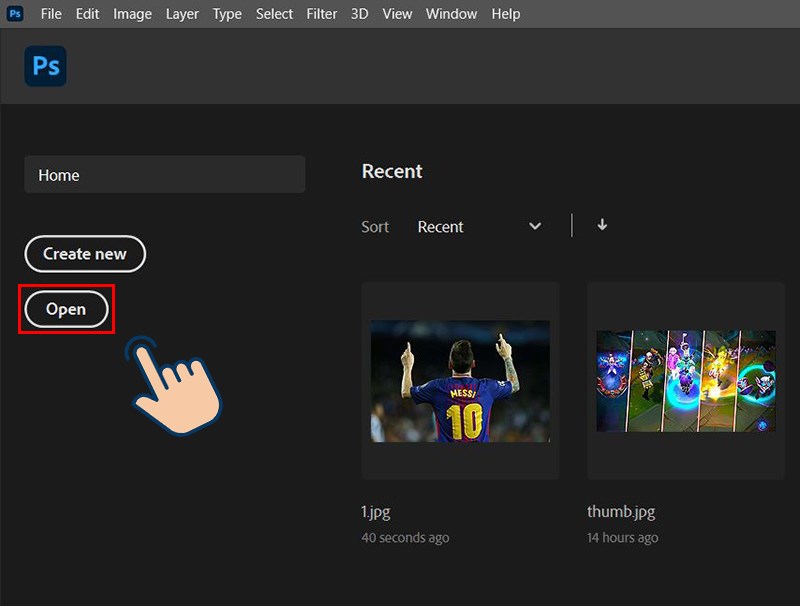Open the Type menu
This screenshot has width=800, height=606.
tap(227, 14)
